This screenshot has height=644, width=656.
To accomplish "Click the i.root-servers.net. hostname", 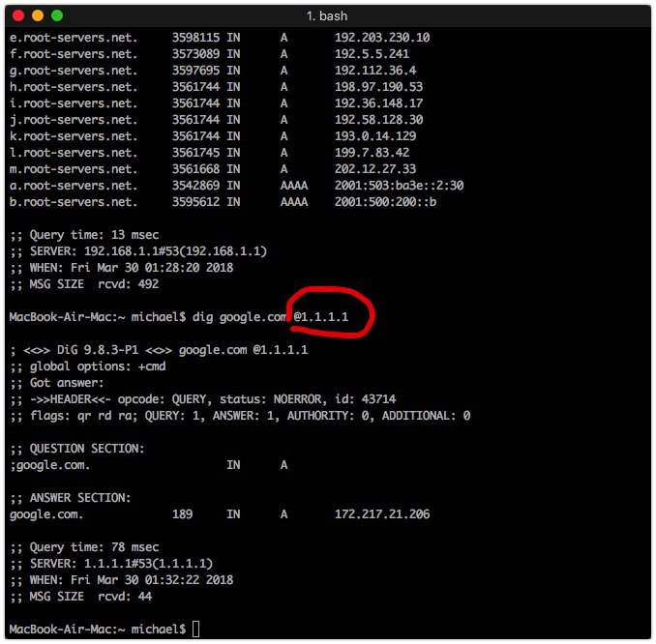I will click(74, 103).
